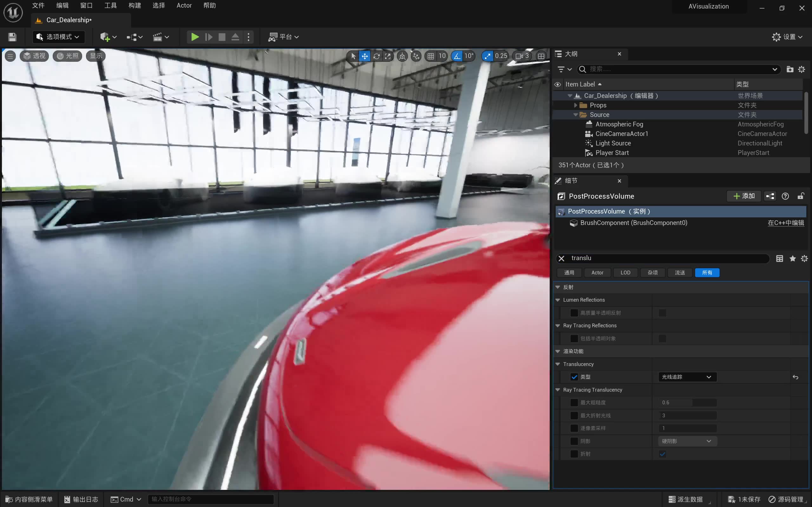This screenshot has width=812, height=507.
Task: Click the Play in editor button
Action: click(195, 37)
